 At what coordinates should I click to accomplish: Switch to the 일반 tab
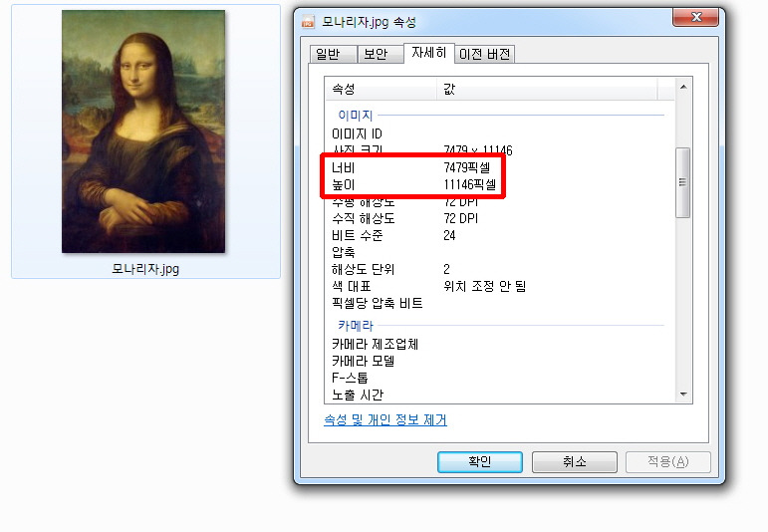click(x=333, y=54)
